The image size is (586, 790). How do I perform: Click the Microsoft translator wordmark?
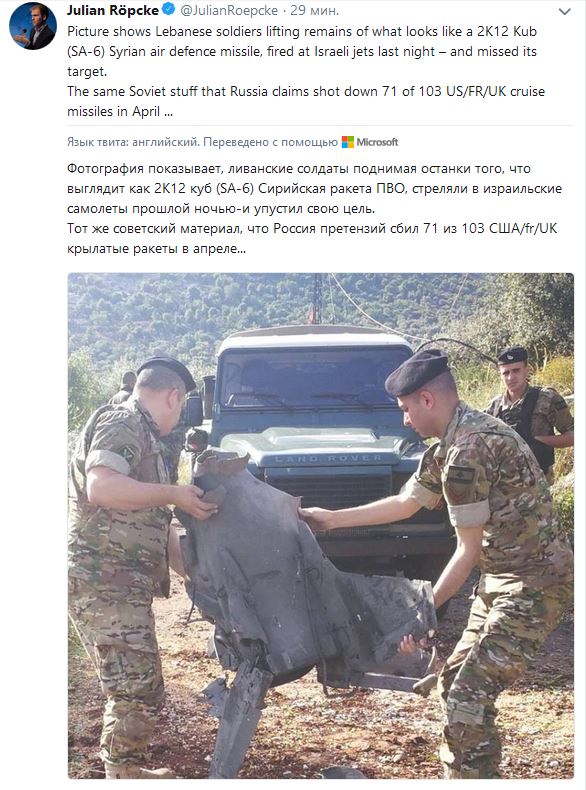(x=377, y=142)
